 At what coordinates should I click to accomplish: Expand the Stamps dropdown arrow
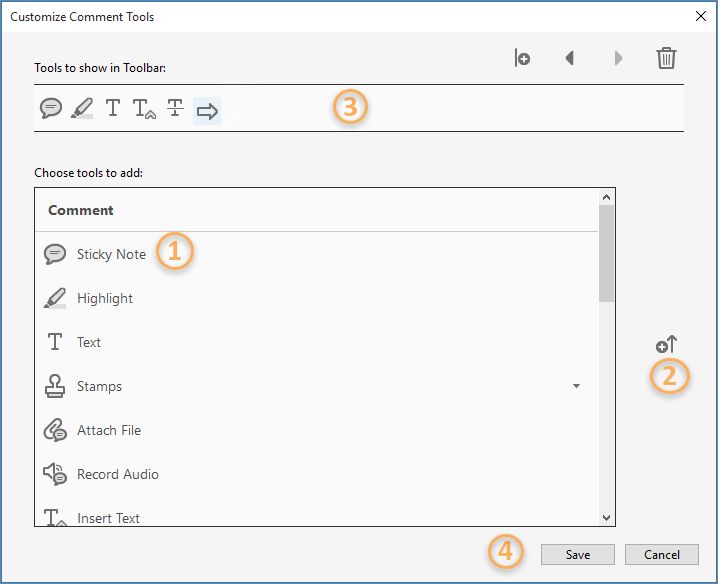(x=576, y=386)
